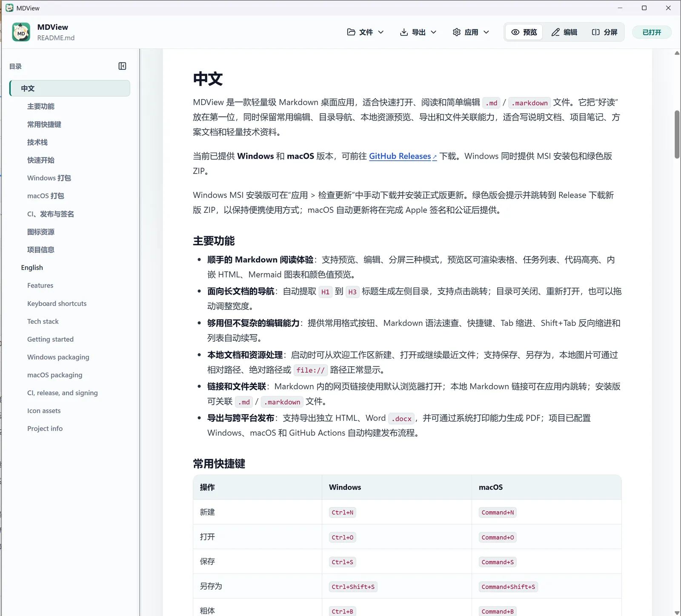Jump to 图标资源 in outline
This screenshot has height=616, width=681.
pos(41,232)
